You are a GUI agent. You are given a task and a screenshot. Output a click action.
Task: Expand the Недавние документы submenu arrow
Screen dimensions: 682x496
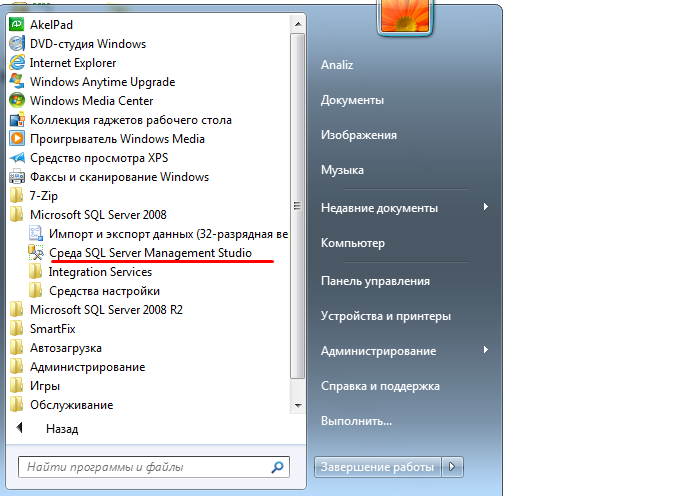click(x=486, y=206)
